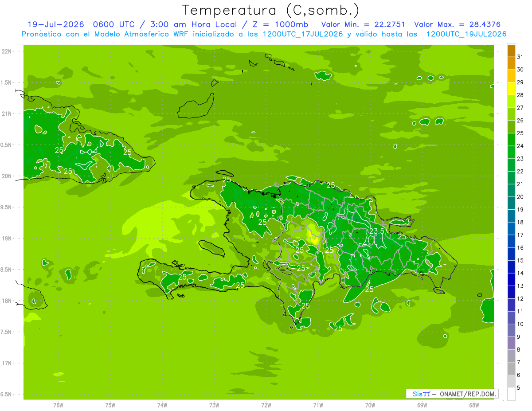Pick the green legend swatch between 24 and 25
The image size is (532, 411).
(x=511, y=140)
